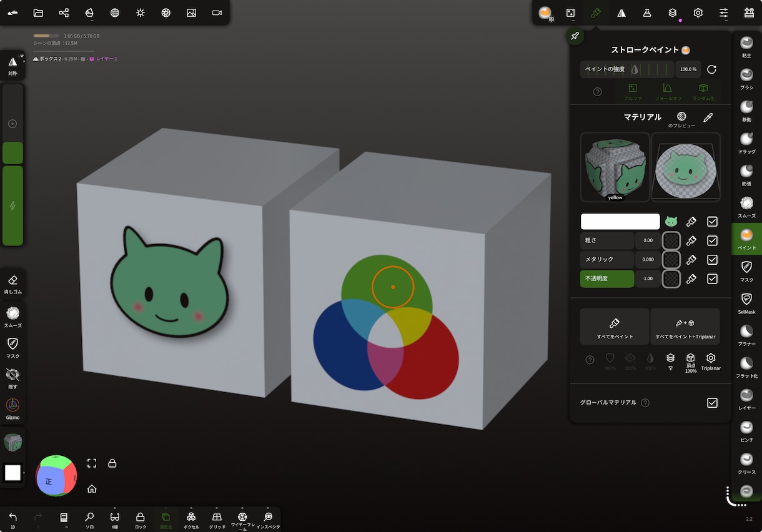Viewport: 762px width, 532px height.
Task: Pick material with eyedropper icon
Action: pos(708,117)
